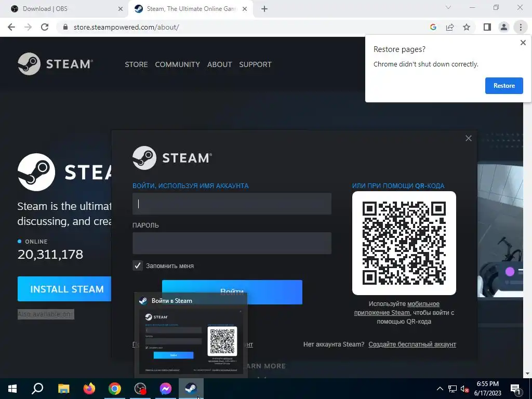Image resolution: width=532 pixels, height=399 pixels.
Task: Switch to the Steam, The Ultimate Online Game tab
Action: pos(191,9)
